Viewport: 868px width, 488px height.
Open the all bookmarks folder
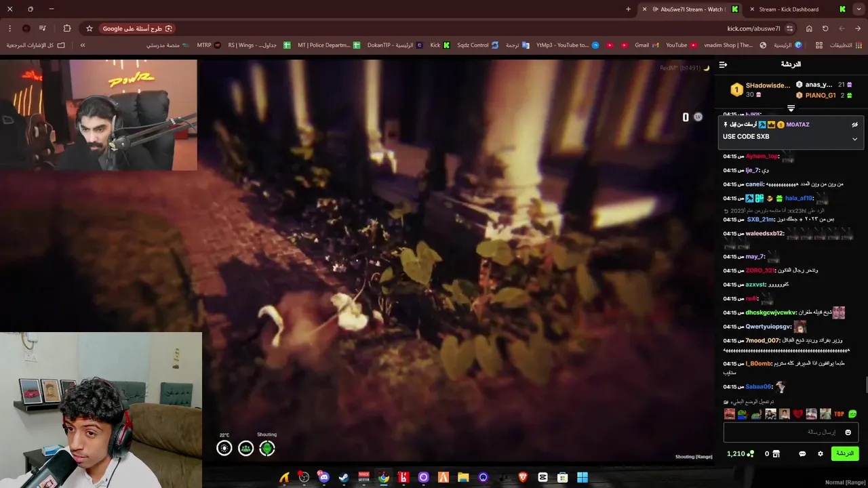[36, 45]
